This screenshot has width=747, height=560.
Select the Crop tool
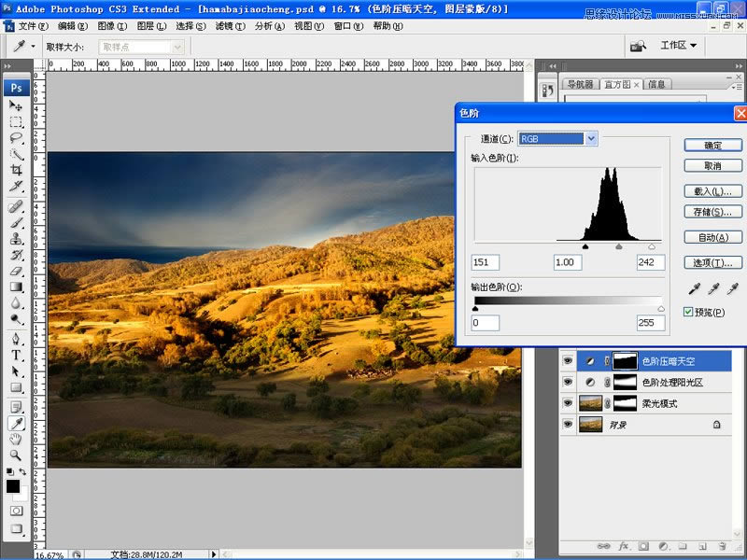point(16,170)
